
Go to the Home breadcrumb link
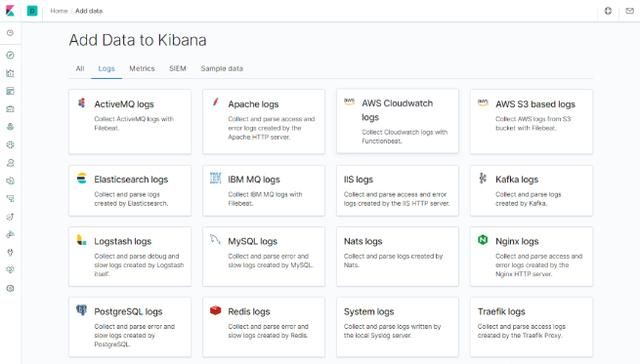tap(59, 11)
